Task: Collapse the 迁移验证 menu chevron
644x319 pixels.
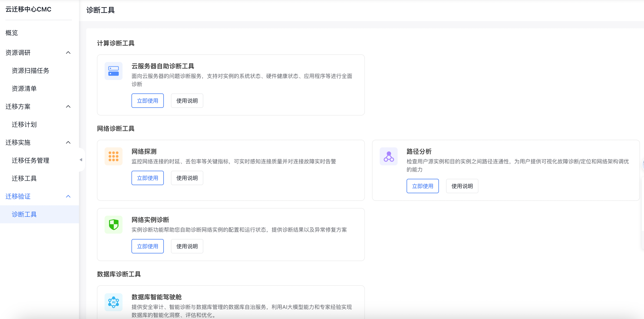Action: point(68,196)
